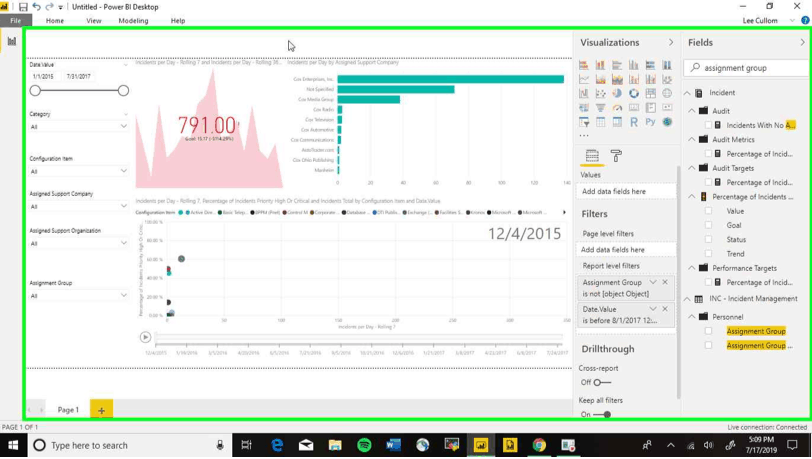Viewport: 812px width, 459px height.
Task: Toggle the Keep all filters switch
Action: (x=602, y=414)
